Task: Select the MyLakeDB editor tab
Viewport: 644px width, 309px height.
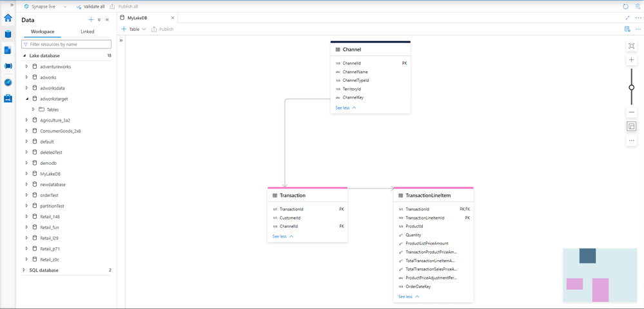Action: (x=148, y=17)
